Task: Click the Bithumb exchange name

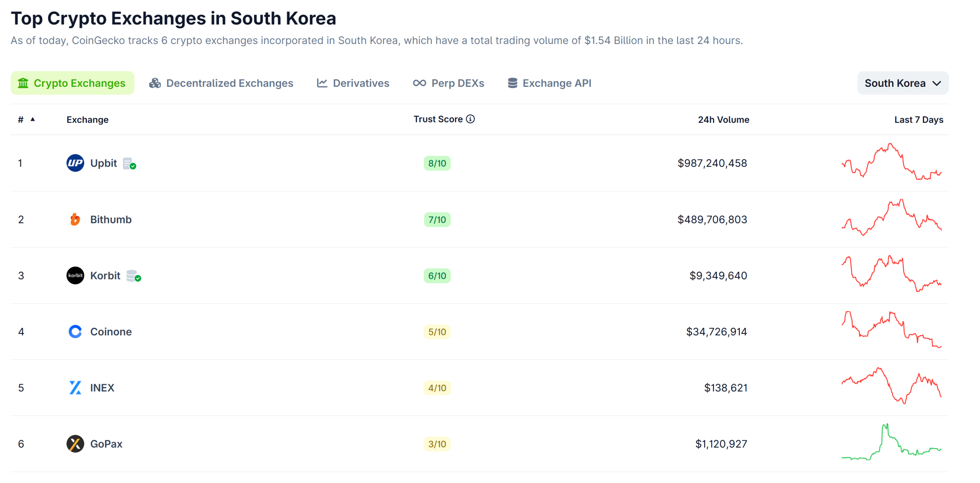Action: [x=111, y=219]
